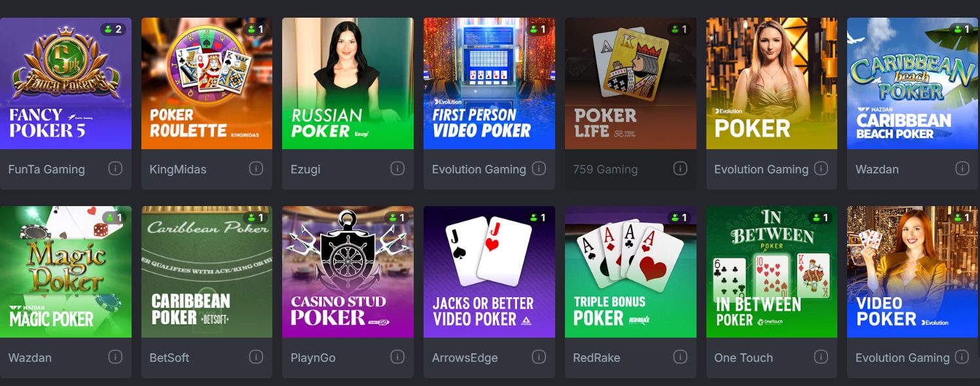Open info icon next to BetSoft

256,357
